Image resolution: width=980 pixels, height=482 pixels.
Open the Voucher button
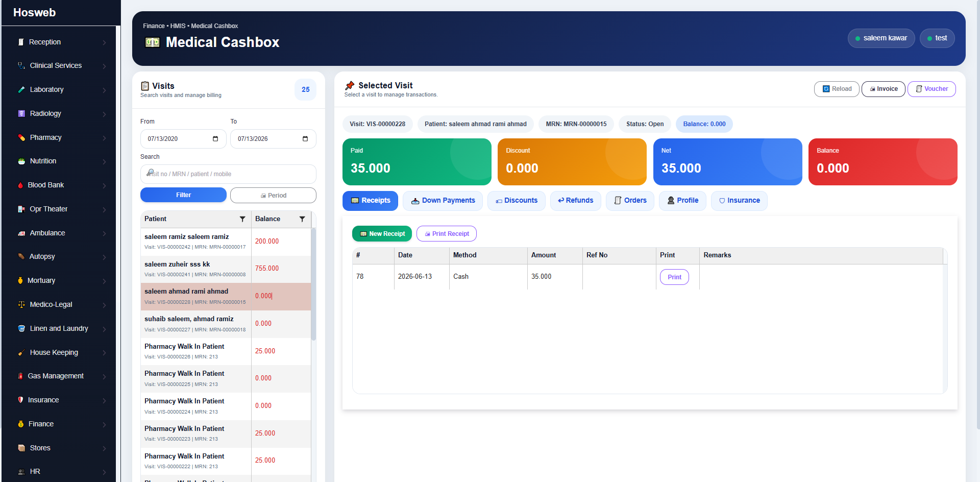click(932, 89)
